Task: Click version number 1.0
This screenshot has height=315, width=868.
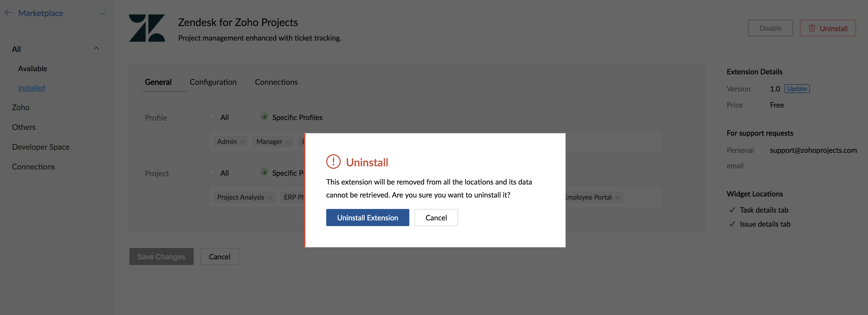Action: pyautogui.click(x=775, y=89)
